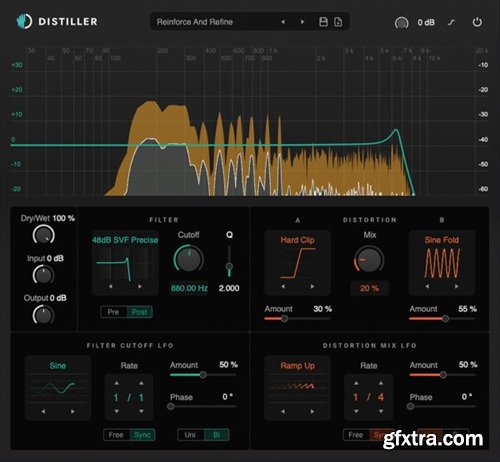Click Distortion A Amount slider handle
The height and width of the screenshot is (462, 500).
click(284, 319)
